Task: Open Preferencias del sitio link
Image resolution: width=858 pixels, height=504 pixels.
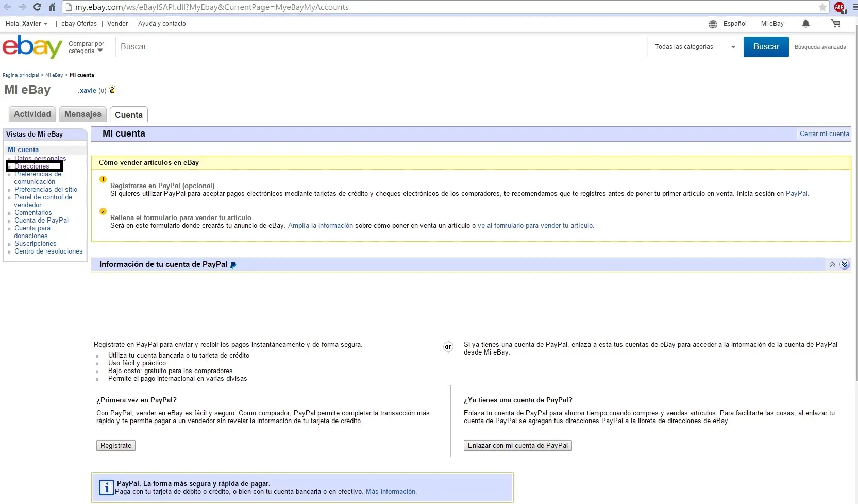Action: (46, 189)
